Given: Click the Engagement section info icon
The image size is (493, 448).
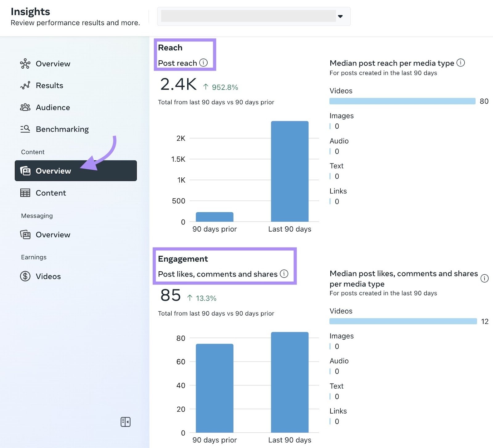Looking at the screenshot, I should 284,274.
